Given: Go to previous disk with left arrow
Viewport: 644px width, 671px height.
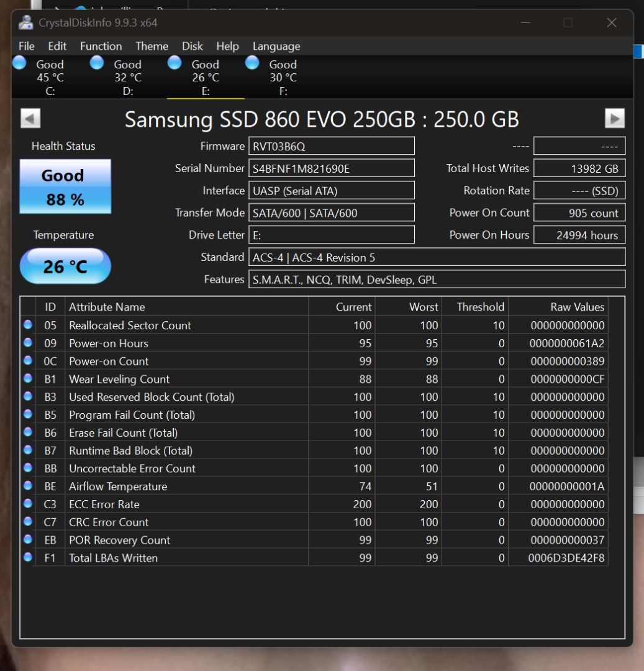Looking at the screenshot, I should click(30, 118).
